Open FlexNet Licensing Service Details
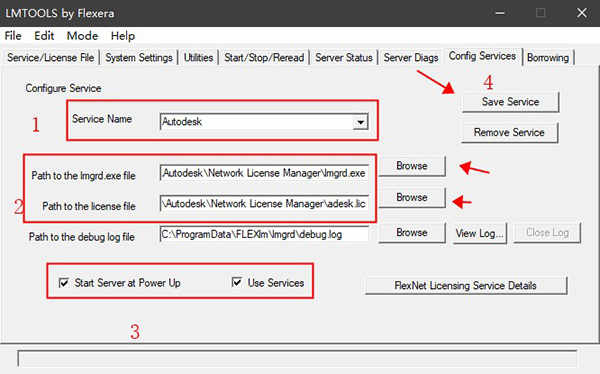 (x=466, y=285)
